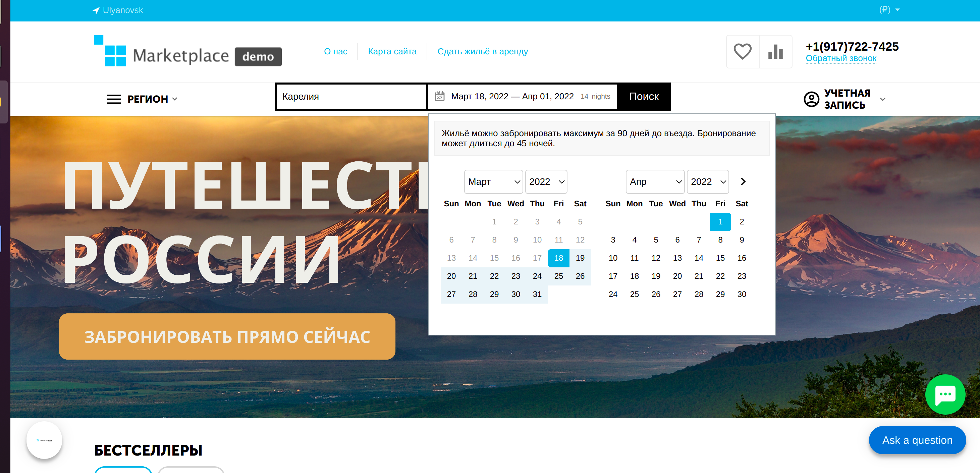Click the user account icon

coord(809,99)
